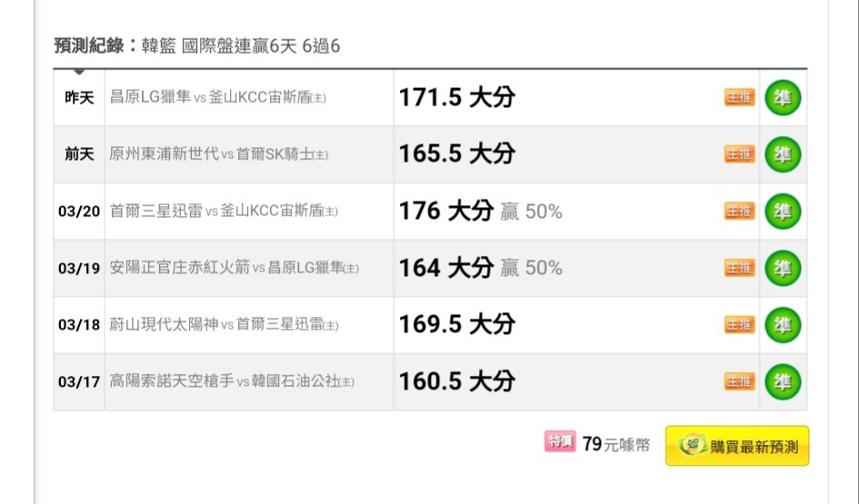The height and width of the screenshot is (504, 859).
Task: Select the 176 大分 贏 50% prediction
Action: [480, 212]
